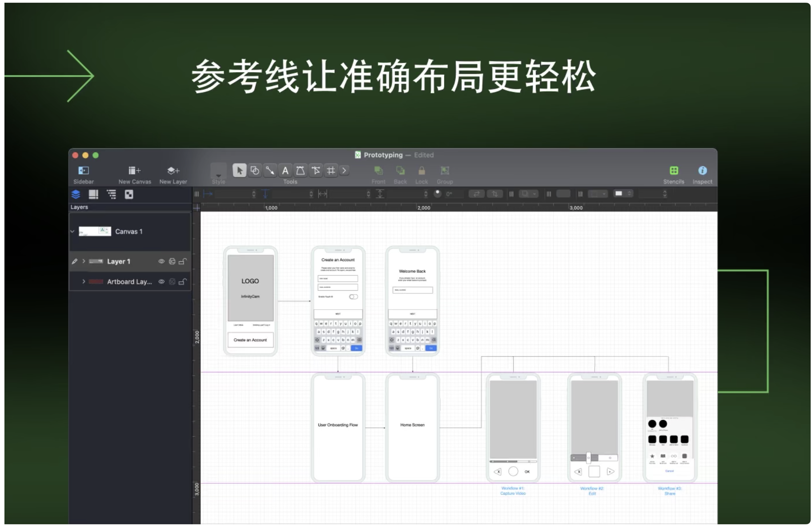Screen dimensions: 812x527
Task: Switch to the Outline sidebar tab
Action: click(111, 194)
